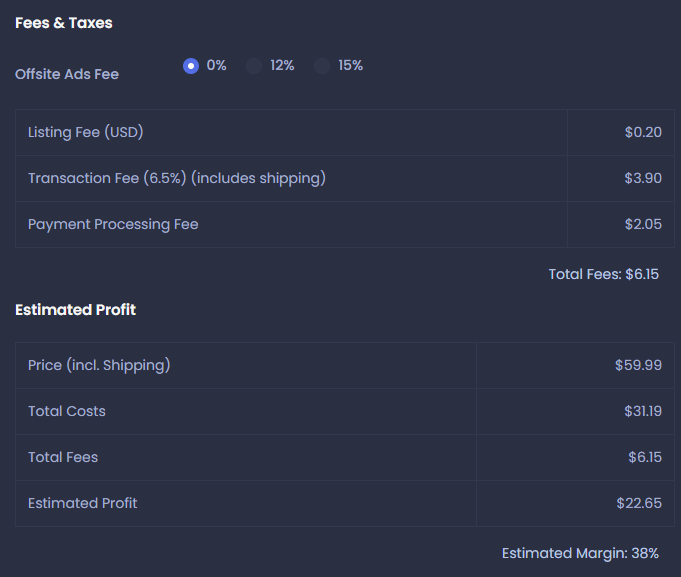Click the Fees & Taxes heading
Image resolution: width=681 pixels, height=577 pixels.
tap(64, 23)
